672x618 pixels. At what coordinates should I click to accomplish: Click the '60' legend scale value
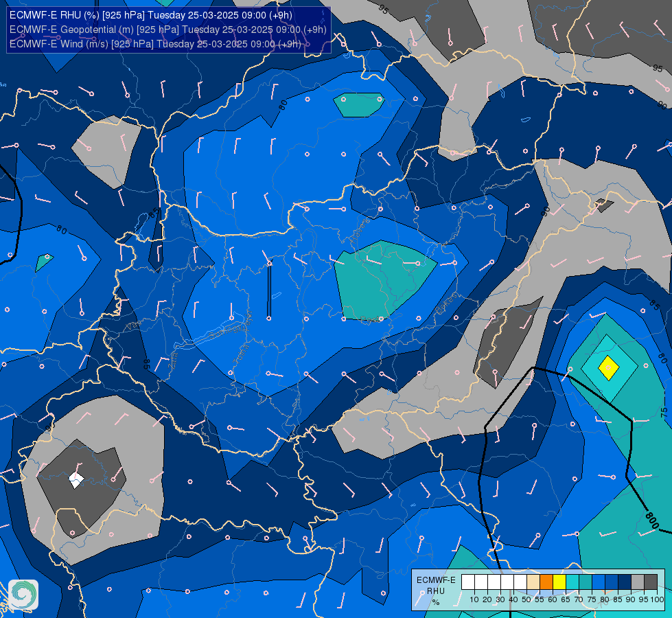click(x=553, y=599)
